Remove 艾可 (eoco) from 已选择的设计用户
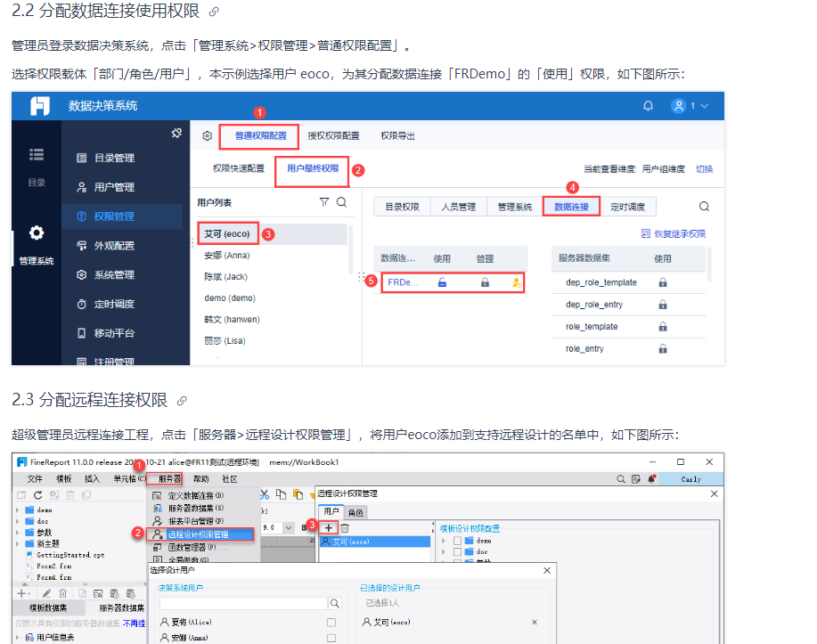This screenshot has height=644, width=817. click(535, 622)
